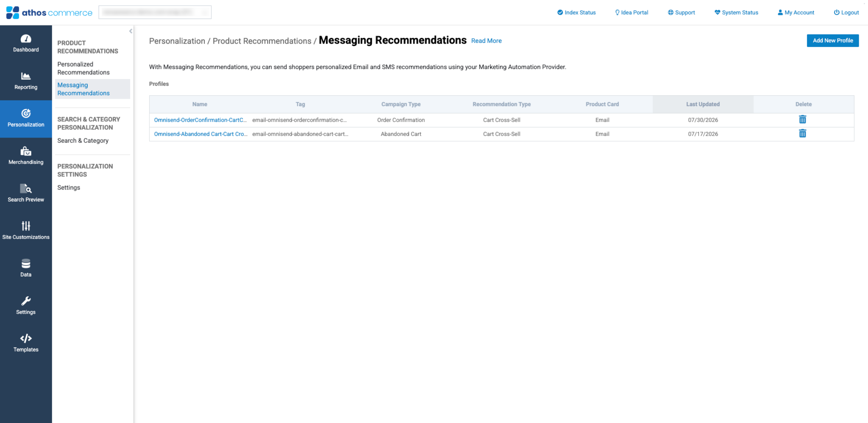
Task: Check Index Status
Action: pos(576,13)
